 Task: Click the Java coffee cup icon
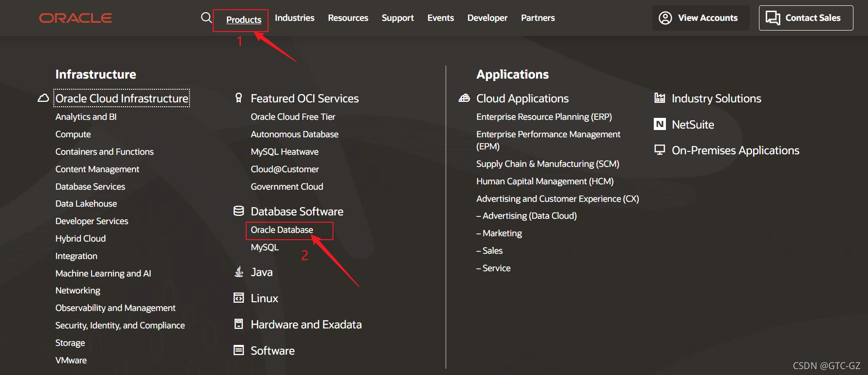click(x=239, y=272)
